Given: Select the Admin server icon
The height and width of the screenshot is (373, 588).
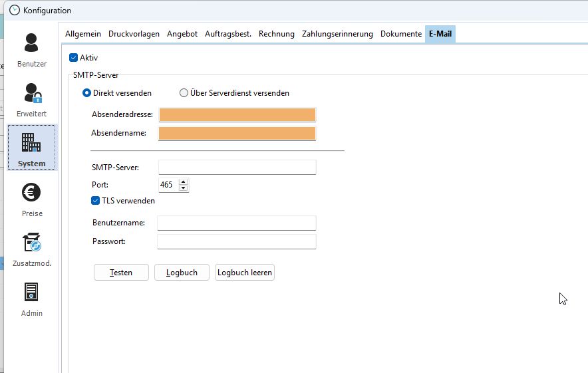Looking at the screenshot, I should pos(31,293).
